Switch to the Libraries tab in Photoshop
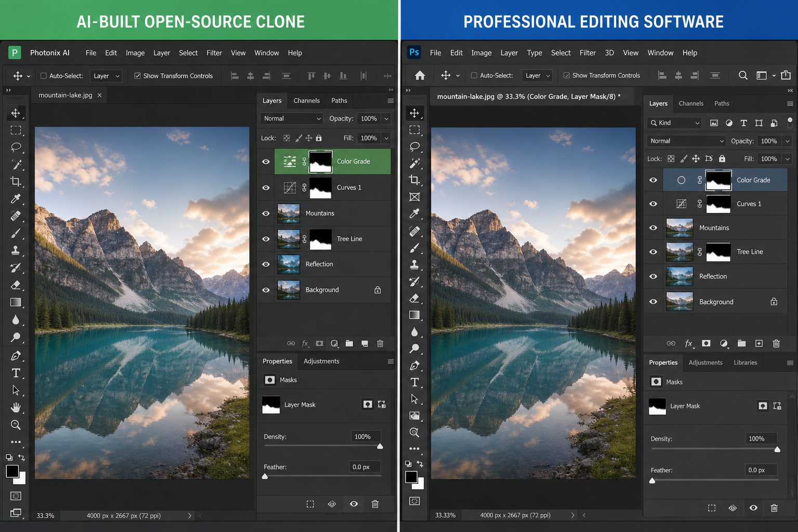The height and width of the screenshot is (532, 798). [x=746, y=363]
